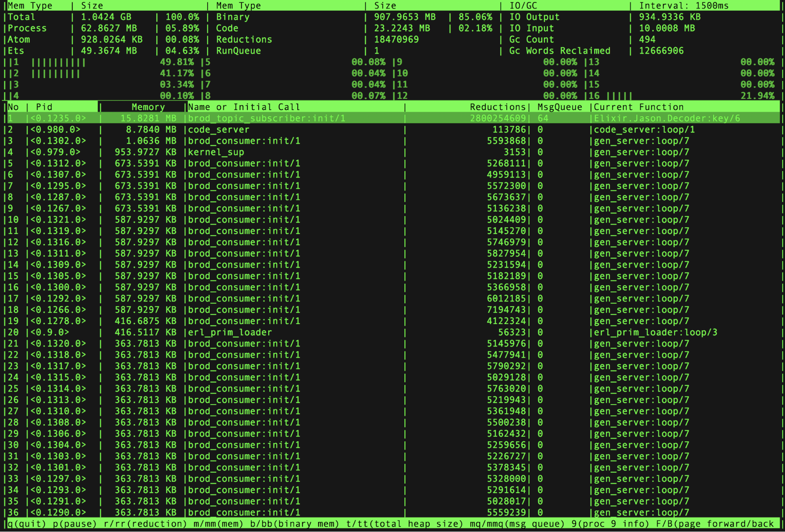Click pid <0.1302.0> in the list

point(58,141)
